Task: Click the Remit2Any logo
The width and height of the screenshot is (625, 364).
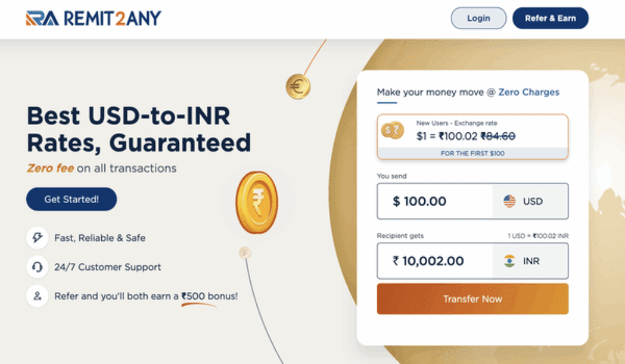Action: click(x=93, y=18)
